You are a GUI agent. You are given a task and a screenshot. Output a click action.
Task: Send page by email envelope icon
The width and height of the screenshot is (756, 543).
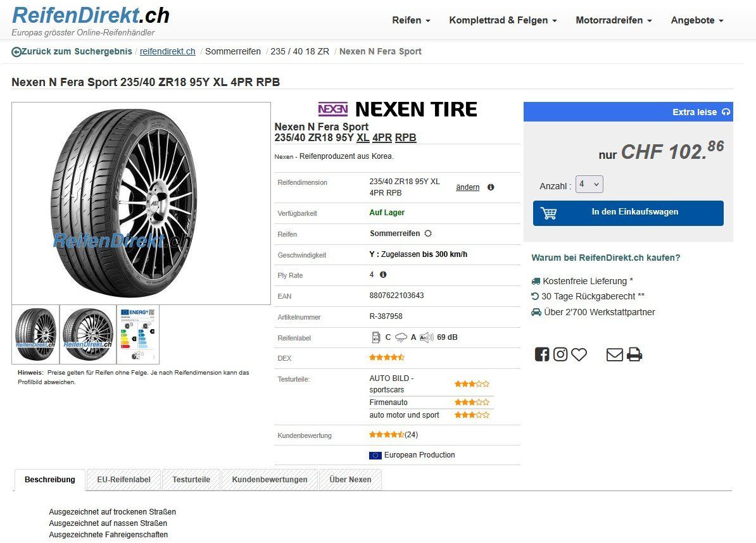pyautogui.click(x=615, y=355)
